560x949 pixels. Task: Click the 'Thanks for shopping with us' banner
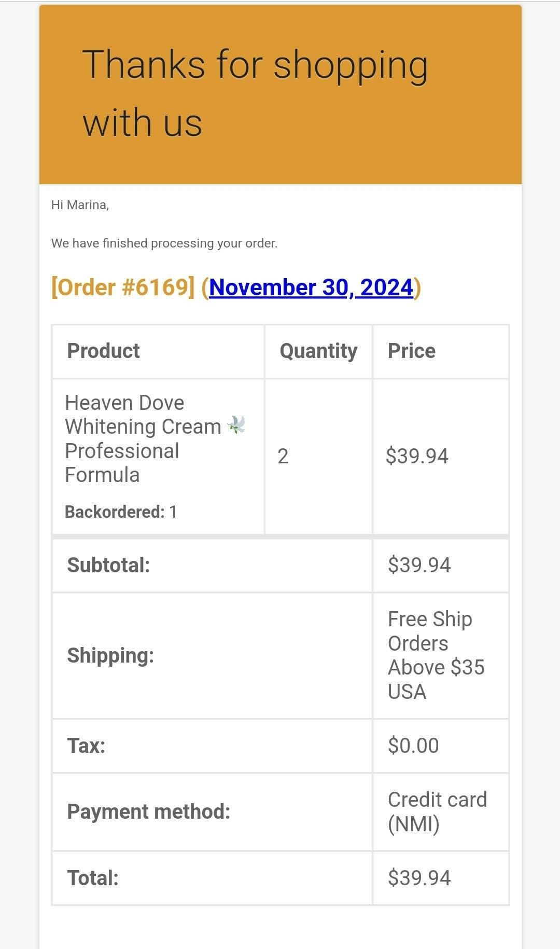click(280, 94)
